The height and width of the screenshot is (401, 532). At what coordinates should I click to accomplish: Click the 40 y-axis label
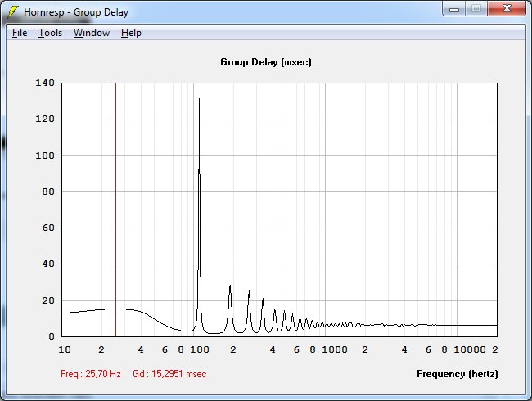click(x=48, y=264)
